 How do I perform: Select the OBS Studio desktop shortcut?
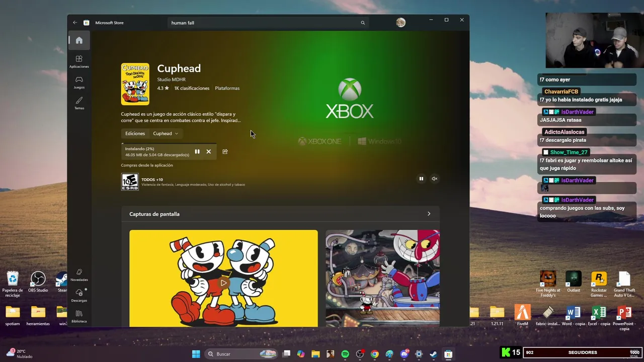click(38, 282)
